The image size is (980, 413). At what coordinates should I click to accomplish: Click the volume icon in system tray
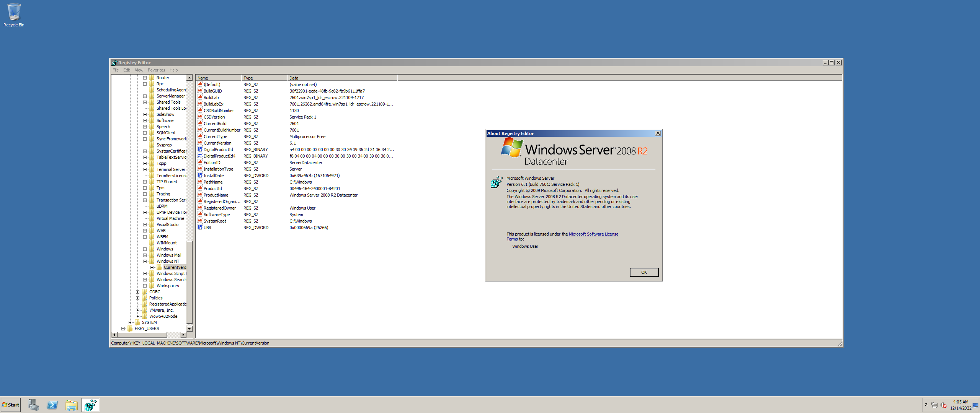(944, 405)
